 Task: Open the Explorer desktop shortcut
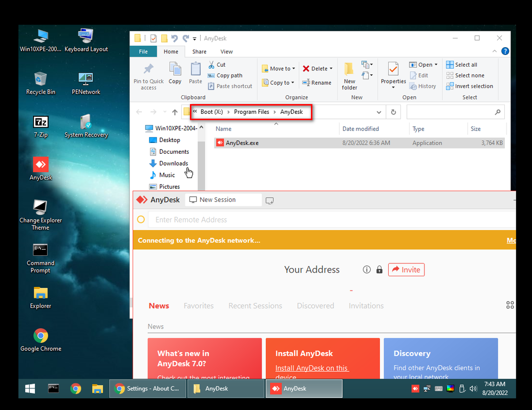click(40, 298)
